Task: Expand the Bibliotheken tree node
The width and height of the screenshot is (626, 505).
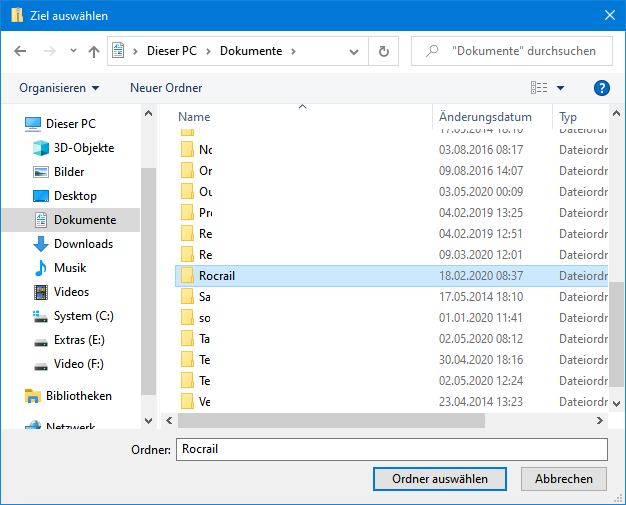Action: tap(11, 396)
